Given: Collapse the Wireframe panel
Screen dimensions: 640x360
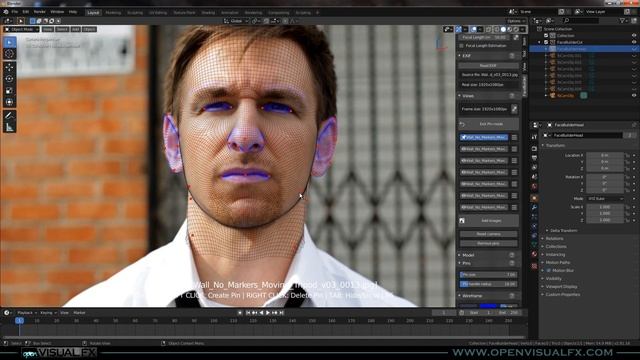Looking at the screenshot, I should click(460, 296).
